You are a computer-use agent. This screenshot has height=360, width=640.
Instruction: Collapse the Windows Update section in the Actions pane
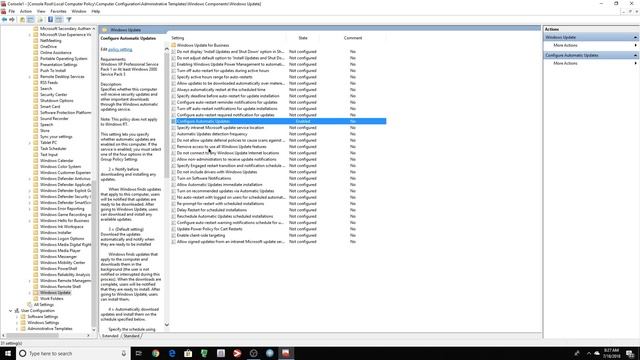point(636,37)
